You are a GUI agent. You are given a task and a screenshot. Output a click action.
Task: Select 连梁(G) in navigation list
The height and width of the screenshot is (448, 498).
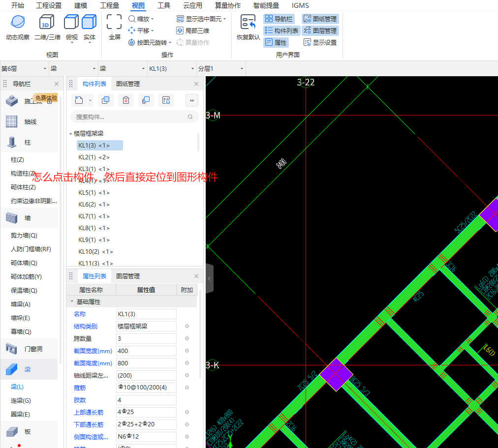(21, 401)
